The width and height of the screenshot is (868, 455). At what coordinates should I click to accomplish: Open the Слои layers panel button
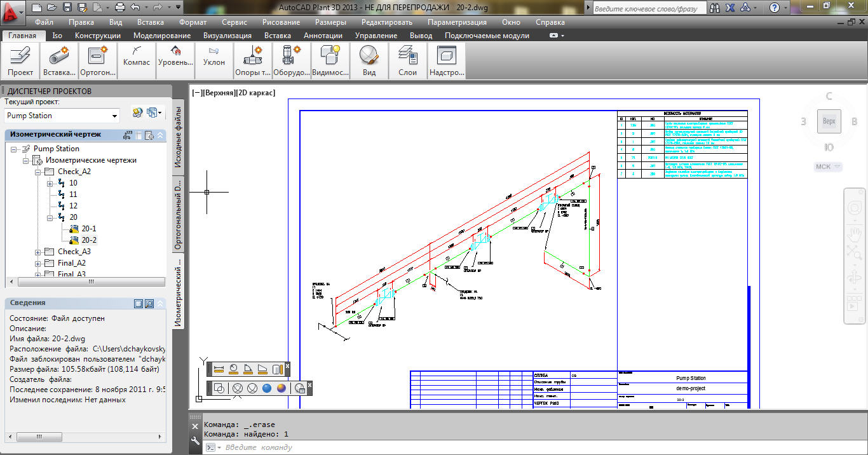pyautogui.click(x=407, y=60)
